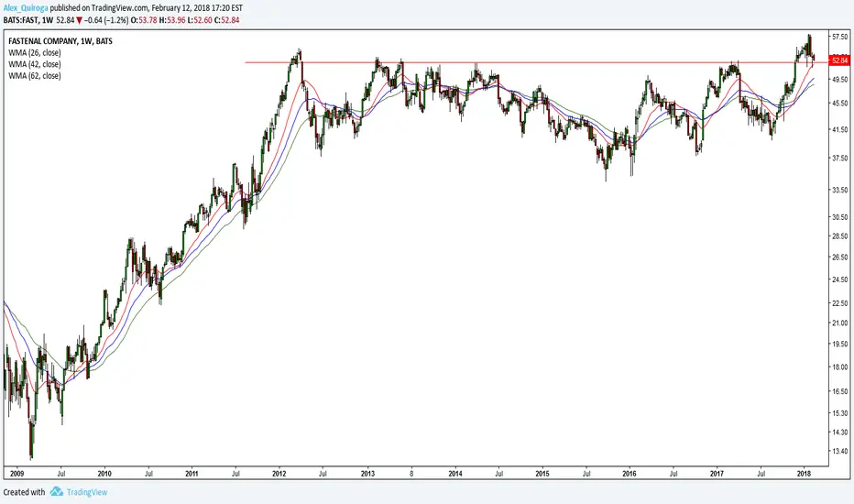
Task: Click the 2014 label on time axis
Action: [x=455, y=474]
